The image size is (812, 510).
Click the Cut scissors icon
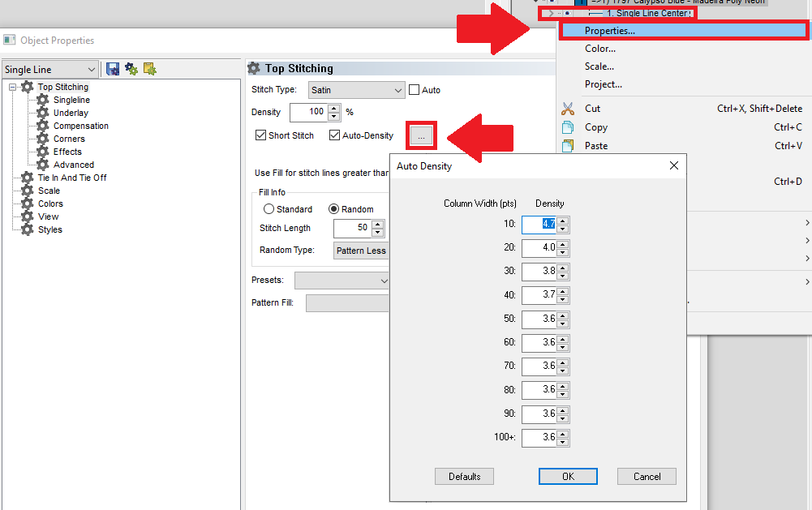pos(568,109)
